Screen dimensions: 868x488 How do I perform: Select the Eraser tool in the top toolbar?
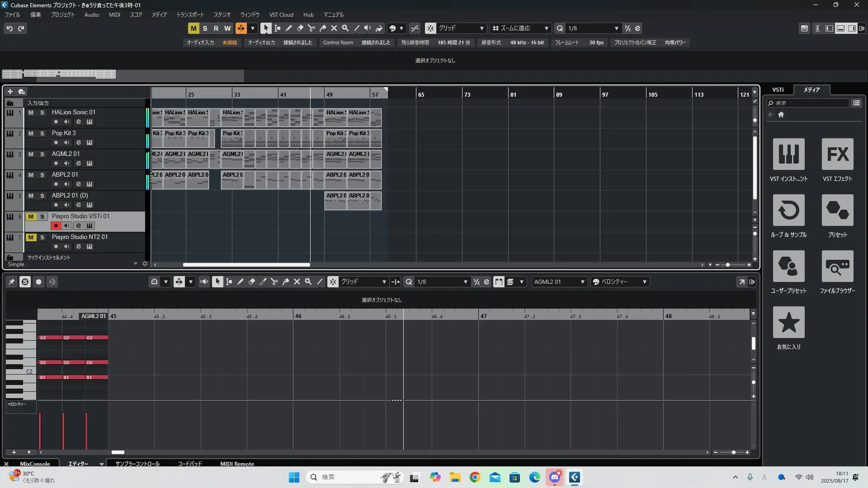[300, 28]
